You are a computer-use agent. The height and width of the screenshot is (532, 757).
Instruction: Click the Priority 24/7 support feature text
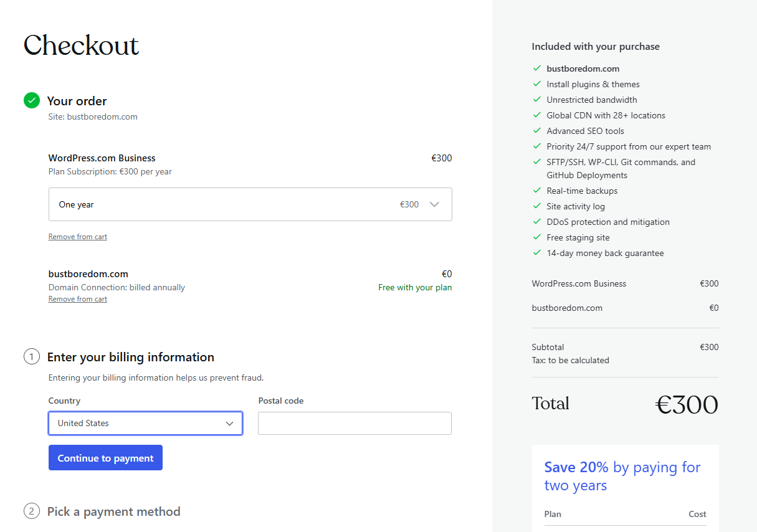coord(629,146)
